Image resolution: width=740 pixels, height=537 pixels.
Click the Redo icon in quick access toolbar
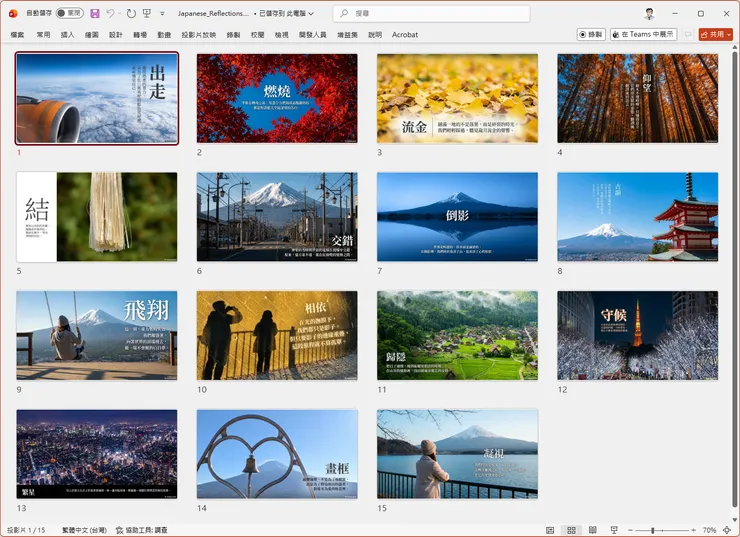[x=131, y=14]
